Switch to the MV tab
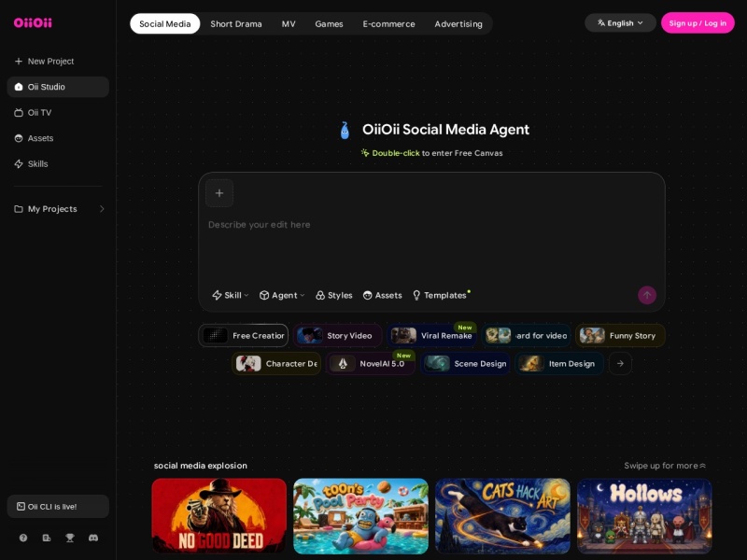The height and width of the screenshot is (560, 747). [289, 24]
